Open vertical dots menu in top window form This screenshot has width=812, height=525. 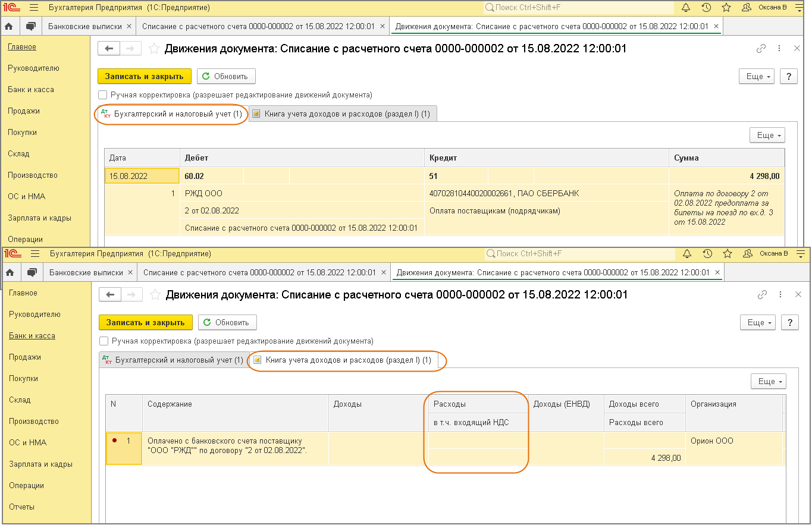780,49
